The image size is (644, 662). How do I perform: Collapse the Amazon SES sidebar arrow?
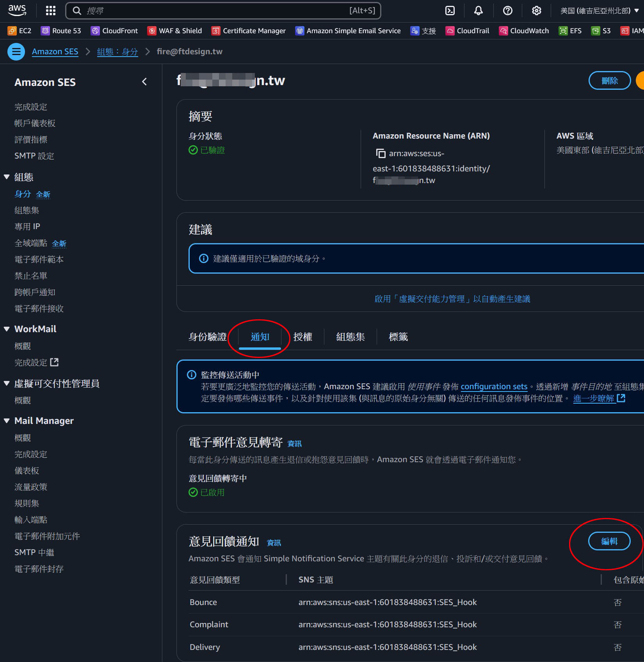tap(144, 82)
